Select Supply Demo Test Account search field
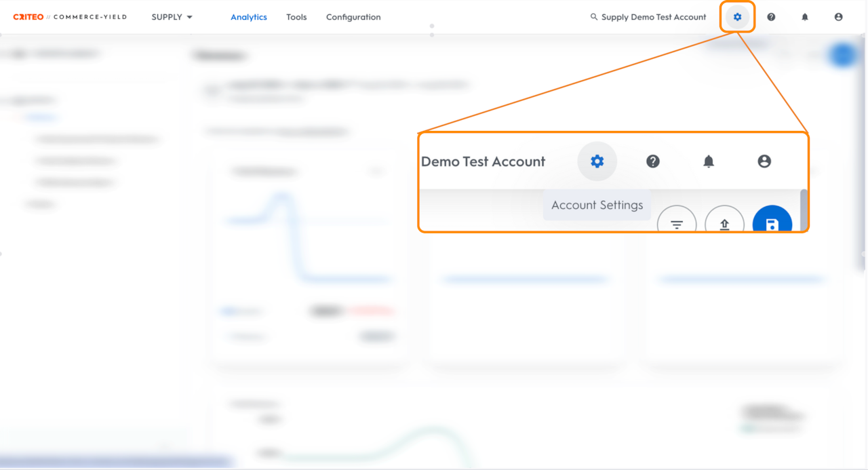The height and width of the screenshot is (470, 868). 648,17
